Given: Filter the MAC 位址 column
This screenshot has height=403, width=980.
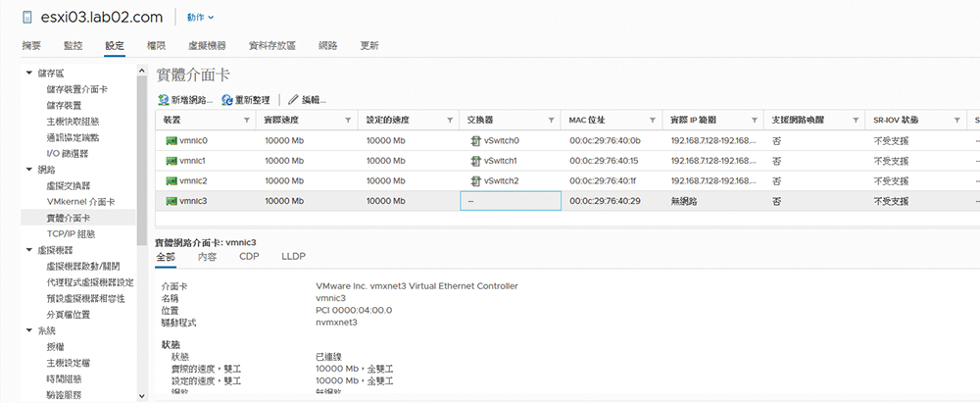Looking at the screenshot, I should (653, 120).
